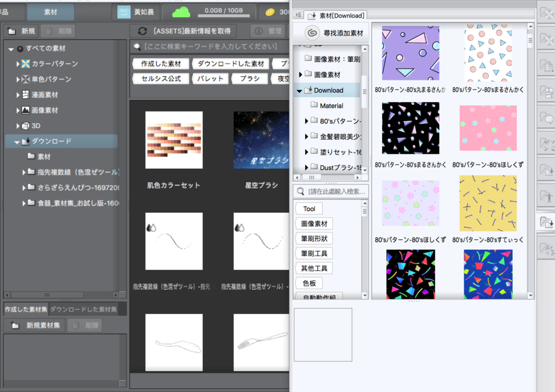Toggle the ダウンロードした素材 tag filter

tap(231, 64)
